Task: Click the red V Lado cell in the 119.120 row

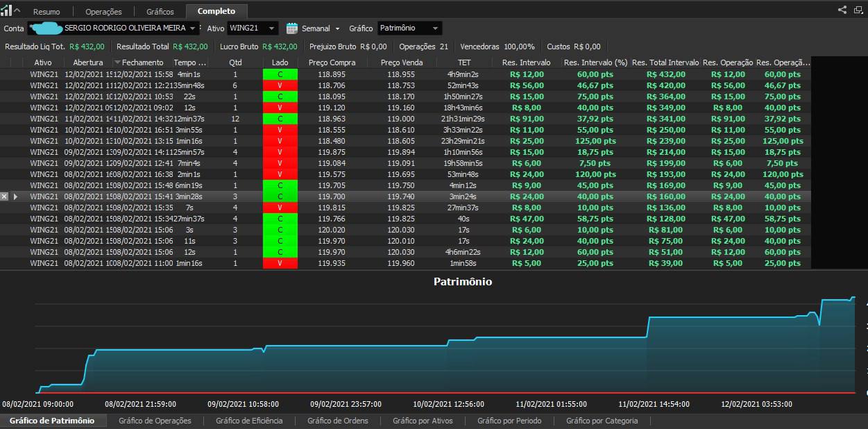Action: point(280,108)
